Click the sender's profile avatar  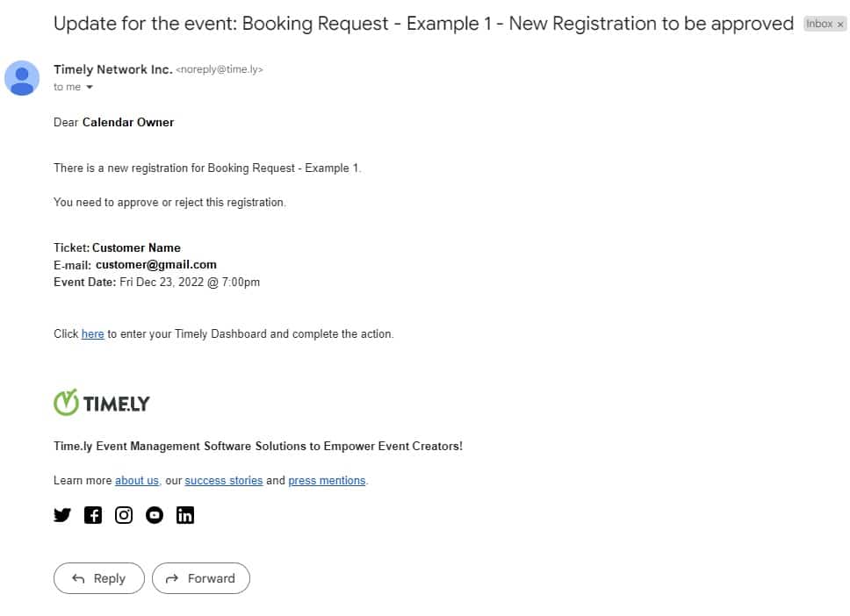(22, 78)
